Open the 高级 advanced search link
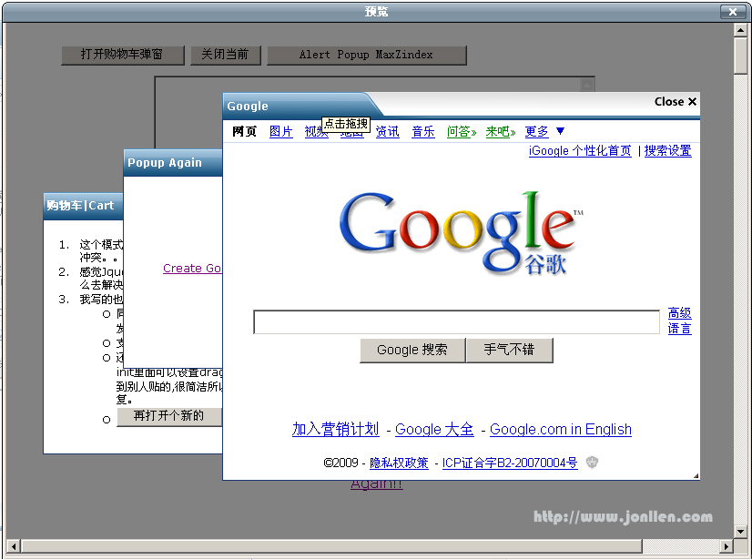The height and width of the screenshot is (560, 752). [679, 313]
